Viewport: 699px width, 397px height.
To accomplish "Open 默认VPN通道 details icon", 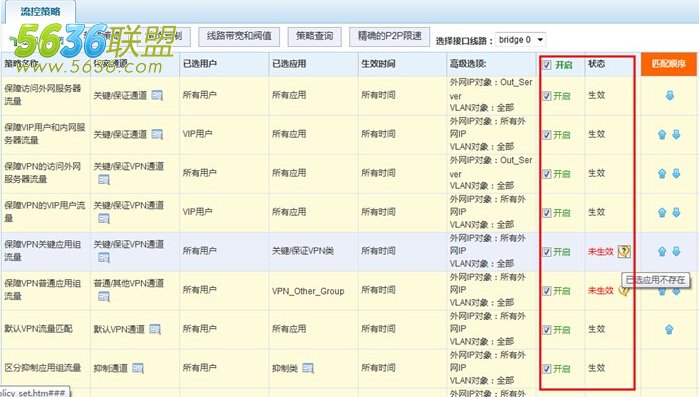I will click(x=155, y=329).
